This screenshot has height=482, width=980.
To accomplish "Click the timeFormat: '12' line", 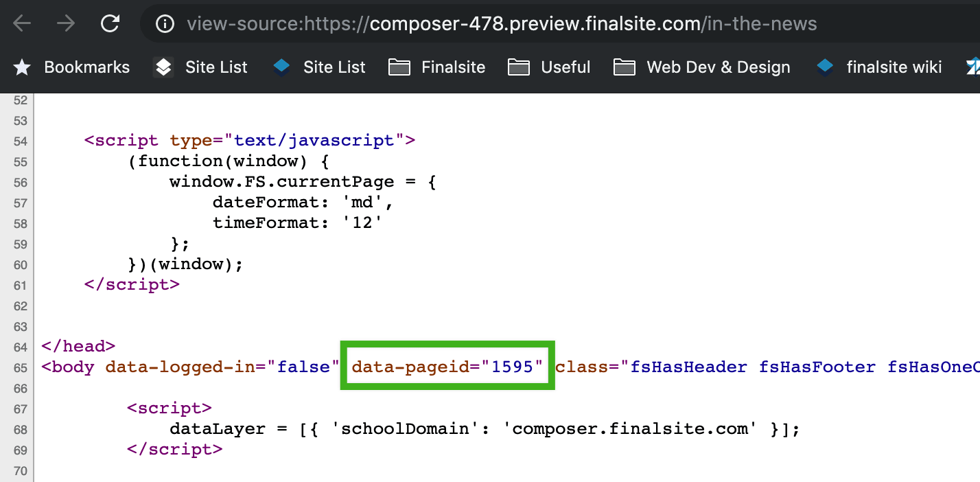I will (297, 223).
